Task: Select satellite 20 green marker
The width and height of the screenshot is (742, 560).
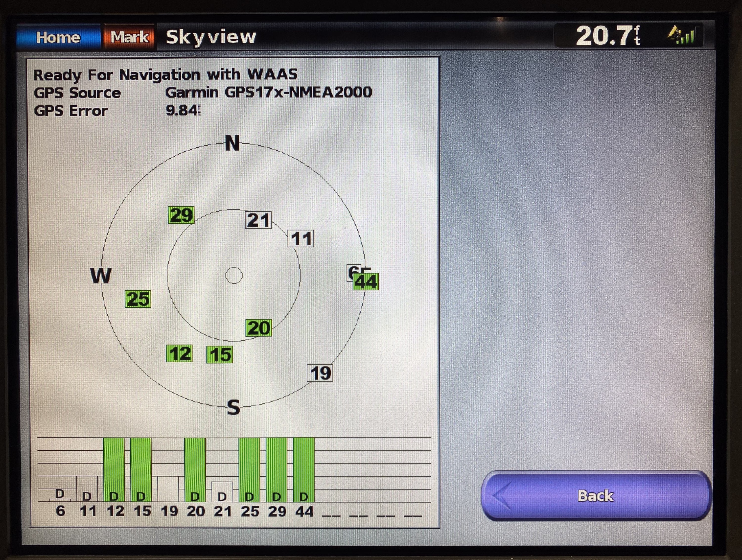Action: pyautogui.click(x=259, y=328)
